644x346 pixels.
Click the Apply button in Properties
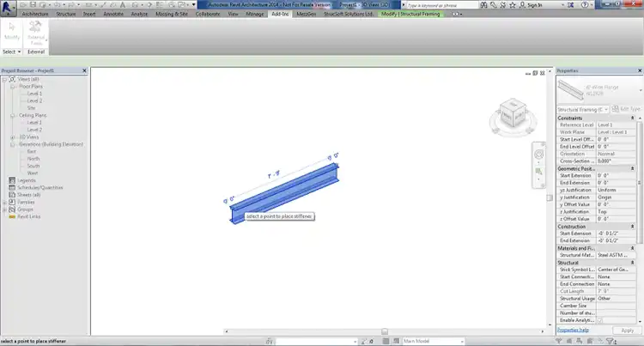click(x=627, y=331)
